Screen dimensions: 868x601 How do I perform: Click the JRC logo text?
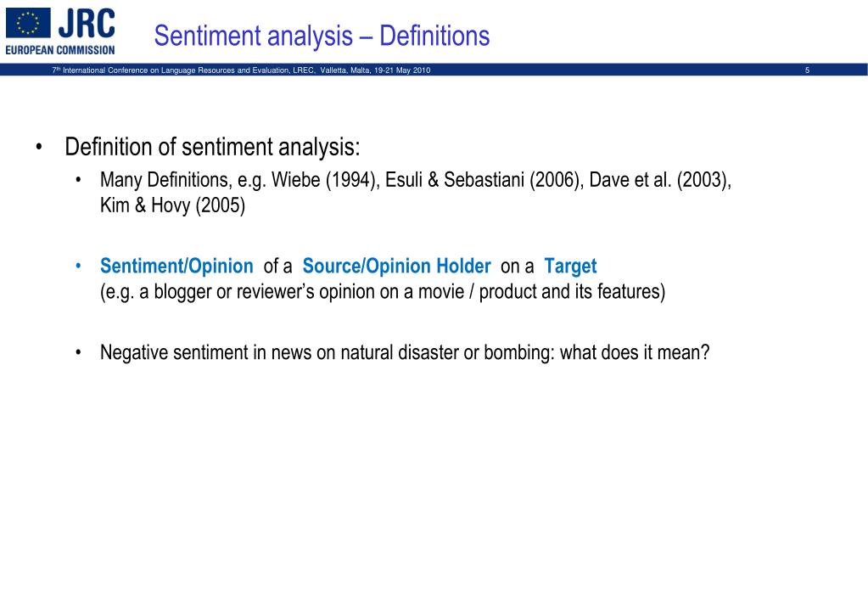point(87,23)
